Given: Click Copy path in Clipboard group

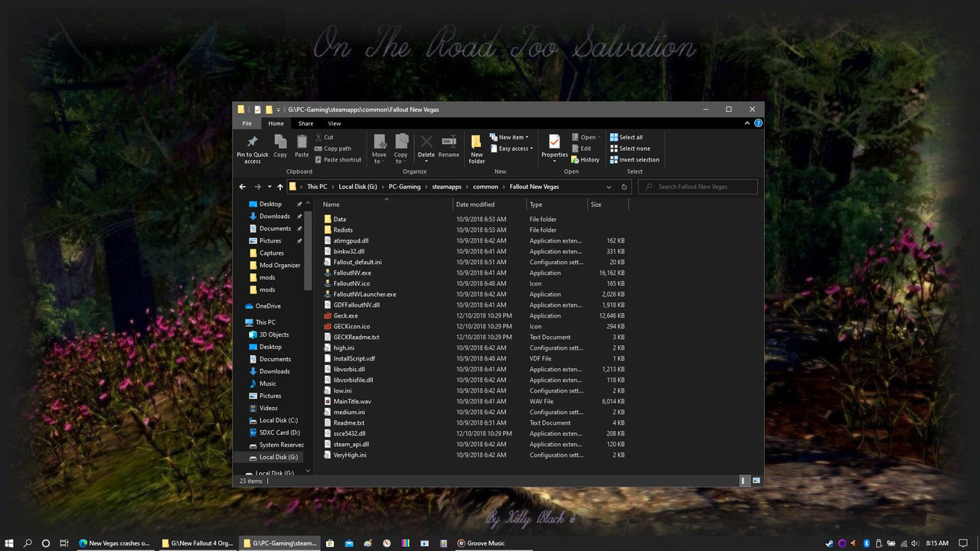Looking at the screenshot, I should (333, 148).
